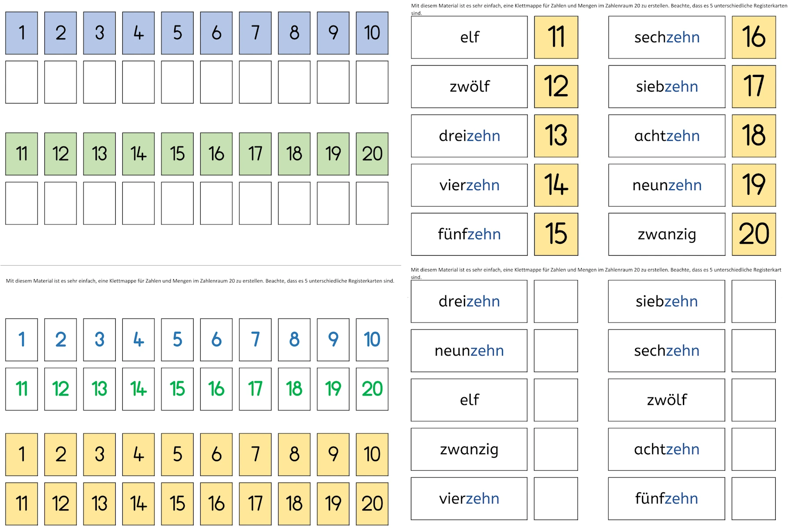Viewport: 792px width, 532px height.
Task: Click the empty box below blue-background card 1
Action: (x=22, y=82)
